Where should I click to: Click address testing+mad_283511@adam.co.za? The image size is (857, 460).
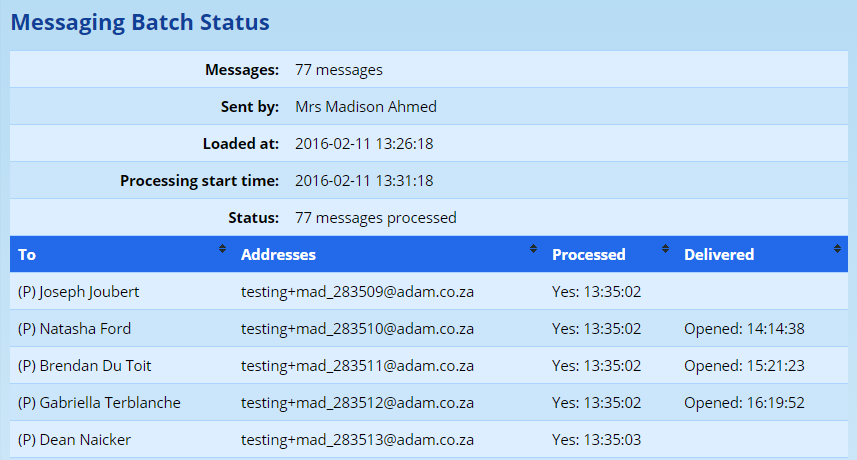pyautogui.click(x=357, y=366)
